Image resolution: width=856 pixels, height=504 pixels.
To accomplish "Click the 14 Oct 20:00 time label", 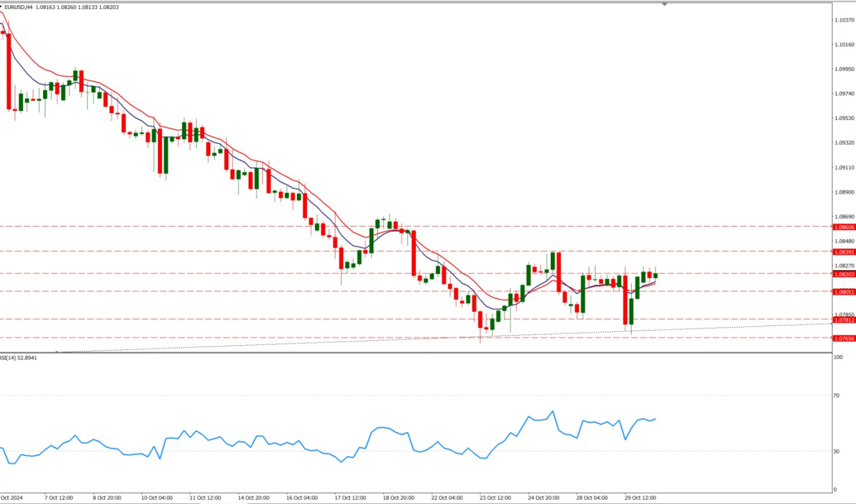I will 253,498.
